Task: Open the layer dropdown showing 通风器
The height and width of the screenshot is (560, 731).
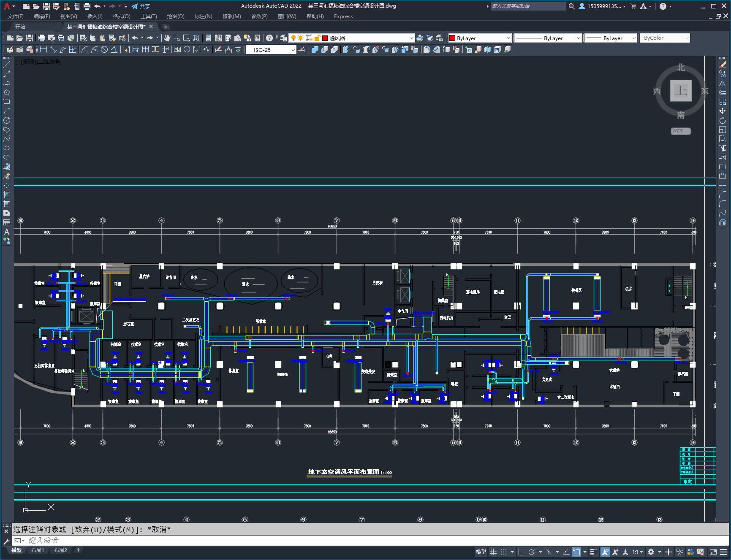Action: click(352, 38)
